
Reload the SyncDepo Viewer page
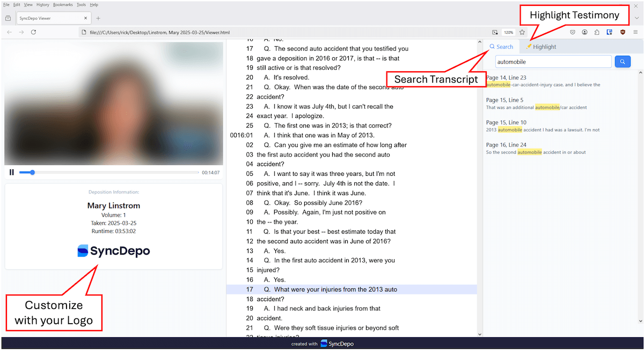point(34,32)
